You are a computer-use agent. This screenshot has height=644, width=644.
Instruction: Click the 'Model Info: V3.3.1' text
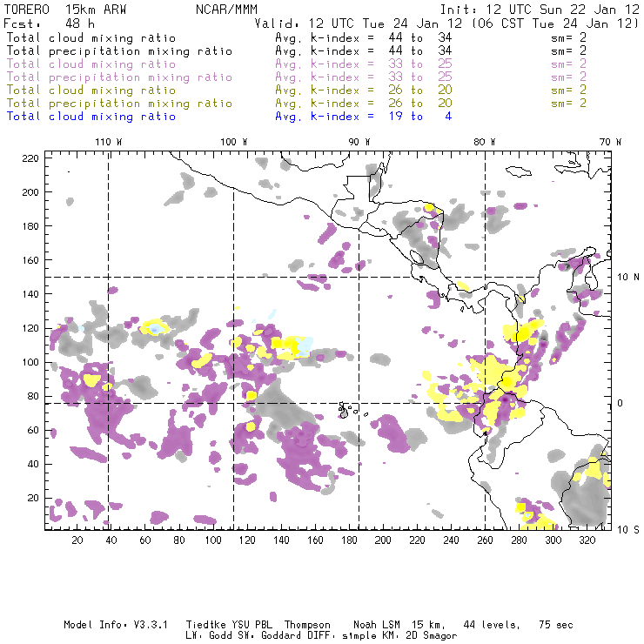[x=116, y=625]
